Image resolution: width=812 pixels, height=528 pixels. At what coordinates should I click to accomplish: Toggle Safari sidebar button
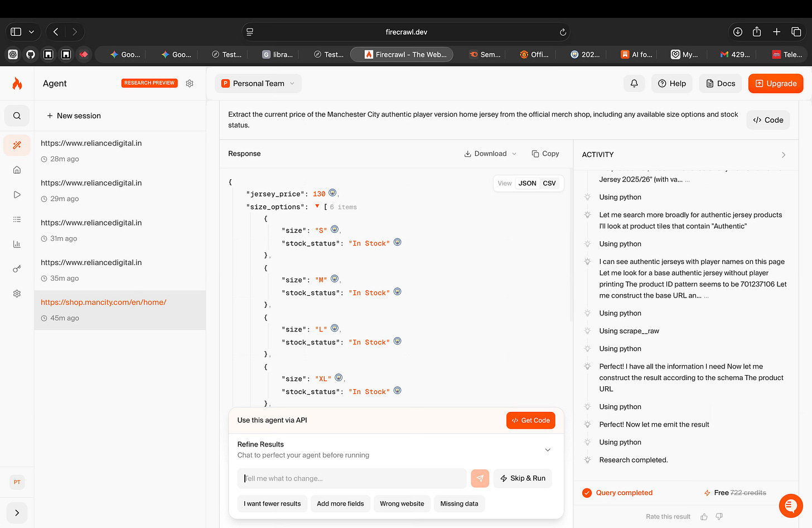tap(16, 32)
